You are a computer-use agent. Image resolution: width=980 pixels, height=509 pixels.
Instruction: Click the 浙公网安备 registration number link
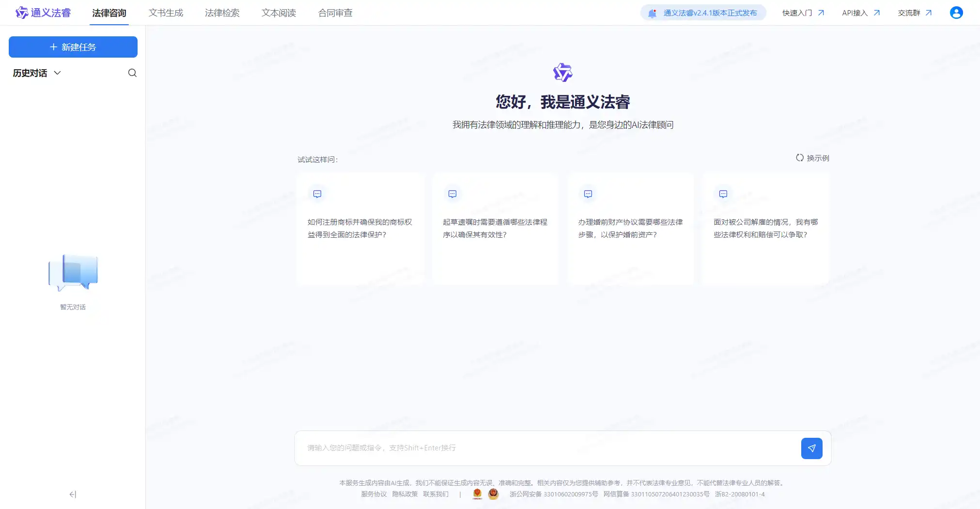click(x=554, y=494)
